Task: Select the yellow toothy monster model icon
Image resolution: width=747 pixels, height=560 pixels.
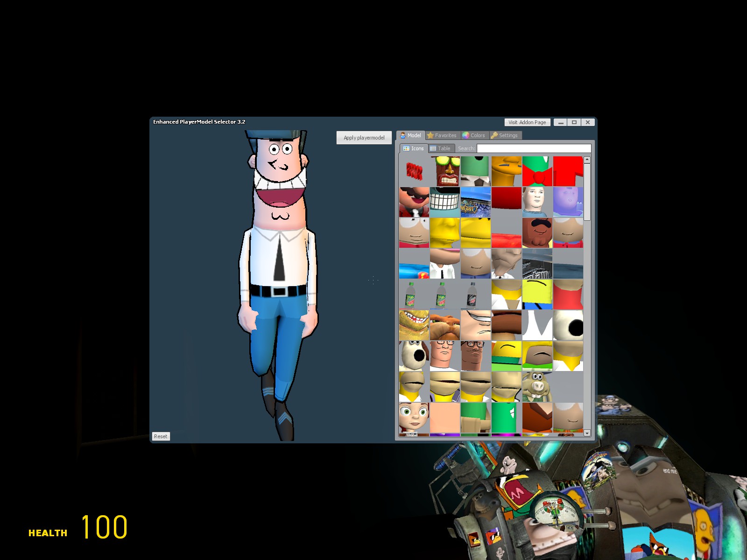Action: 414,325
